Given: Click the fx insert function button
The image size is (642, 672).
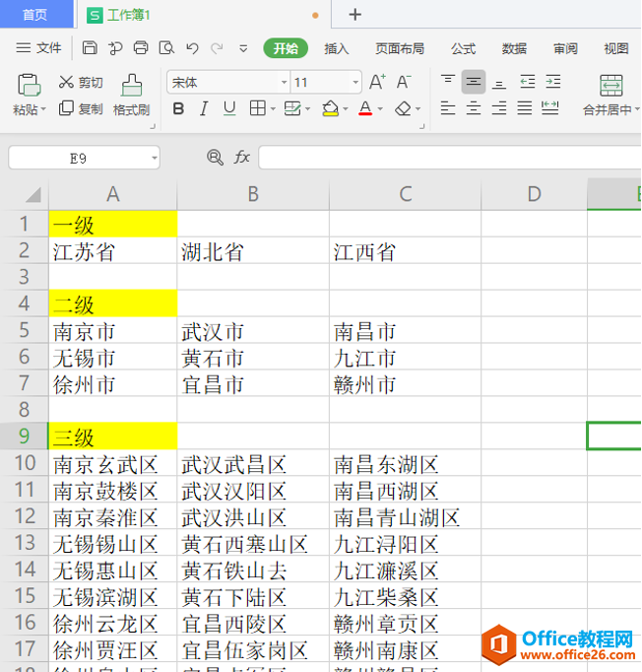Looking at the screenshot, I should tap(242, 158).
